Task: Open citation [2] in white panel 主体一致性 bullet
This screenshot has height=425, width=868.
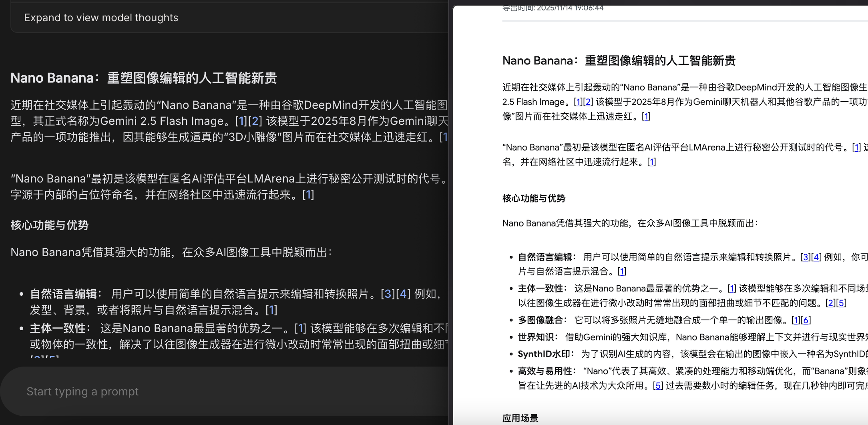Action: tap(831, 303)
